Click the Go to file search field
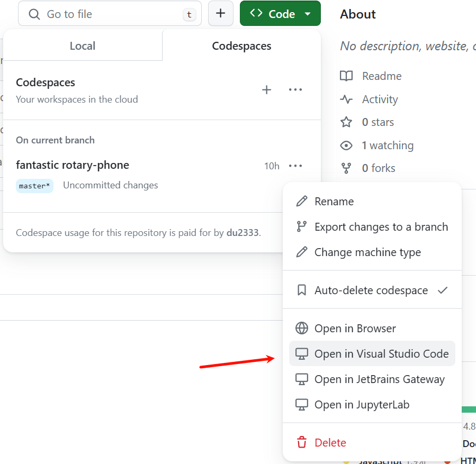The image size is (476, 464). (110, 14)
